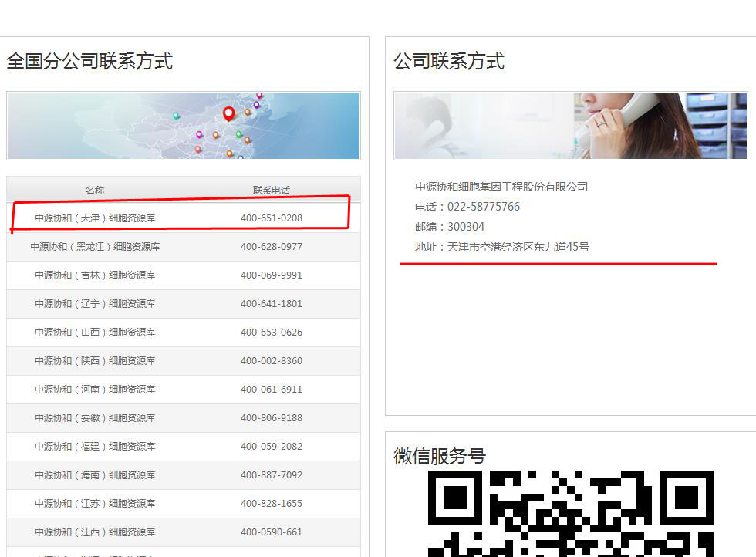Click the 公司联系方式 section heading
The height and width of the screenshot is (557, 756).
coord(449,62)
